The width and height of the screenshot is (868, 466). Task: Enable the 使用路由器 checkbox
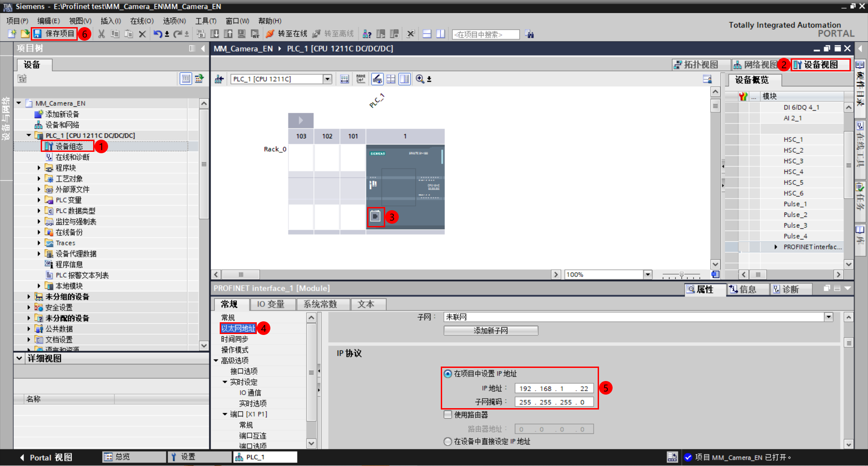tap(447, 414)
